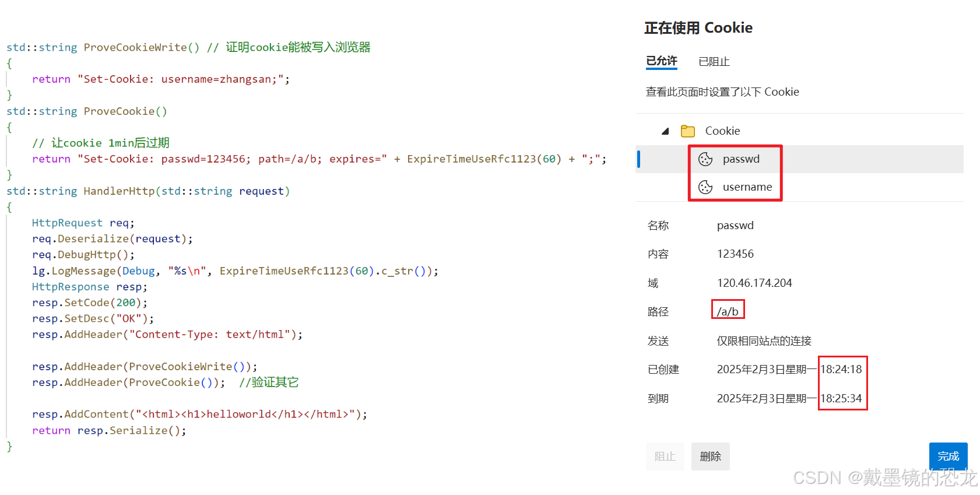The height and width of the screenshot is (495, 980).
Task: Click the return resp.Serialize(); line
Action: pos(109,431)
